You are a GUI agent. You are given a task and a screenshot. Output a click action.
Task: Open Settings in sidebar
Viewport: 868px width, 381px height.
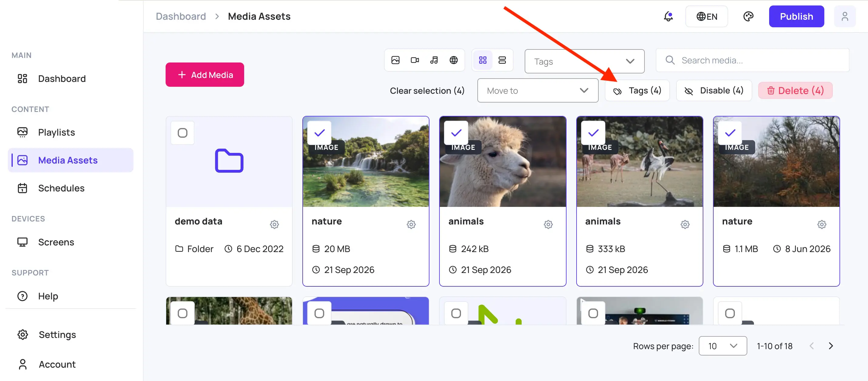[71, 335]
